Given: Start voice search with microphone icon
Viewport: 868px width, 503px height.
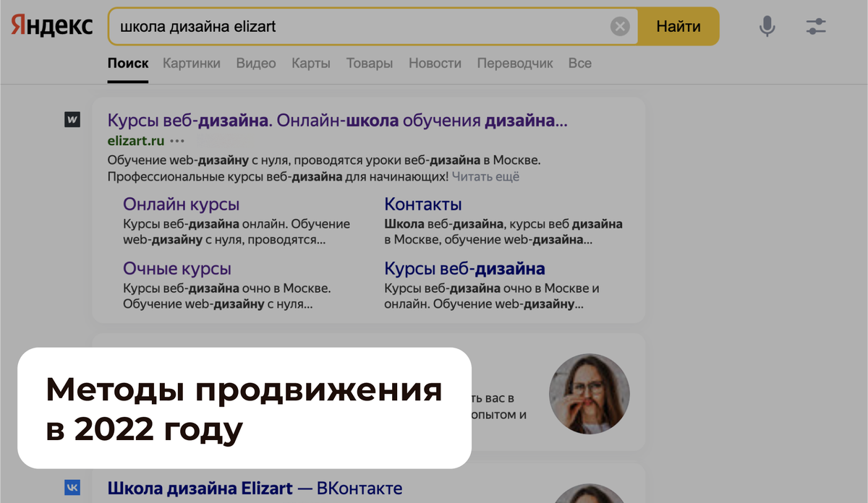Looking at the screenshot, I should coord(767,27).
